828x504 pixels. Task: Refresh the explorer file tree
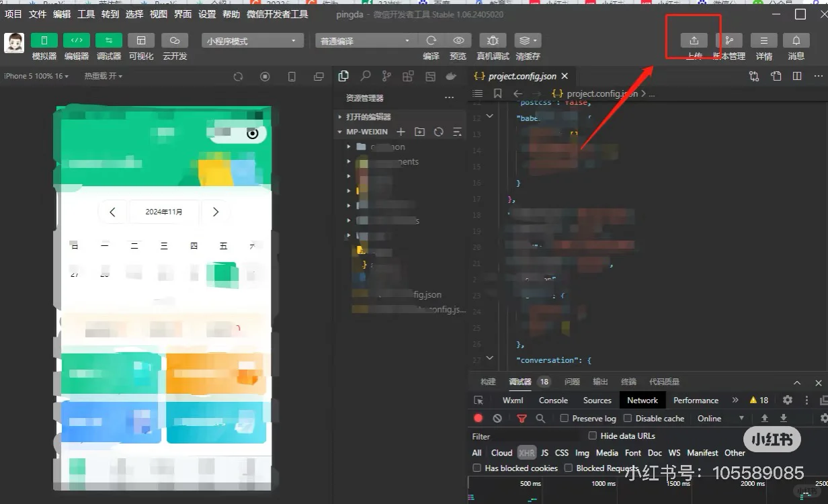click(439, 132)
